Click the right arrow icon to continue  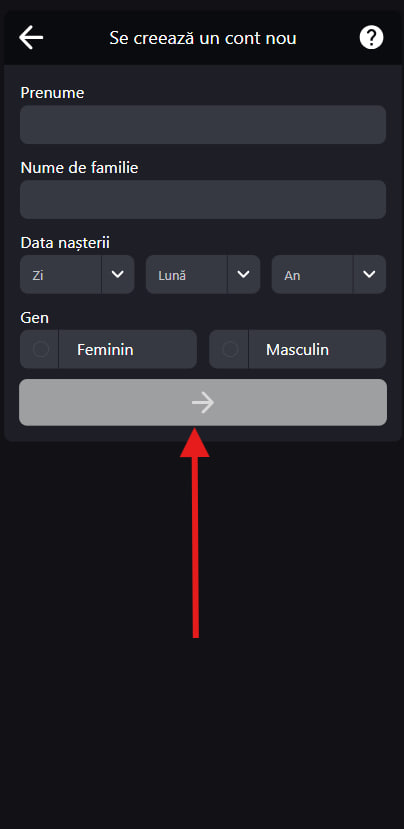tap(203, 403)
